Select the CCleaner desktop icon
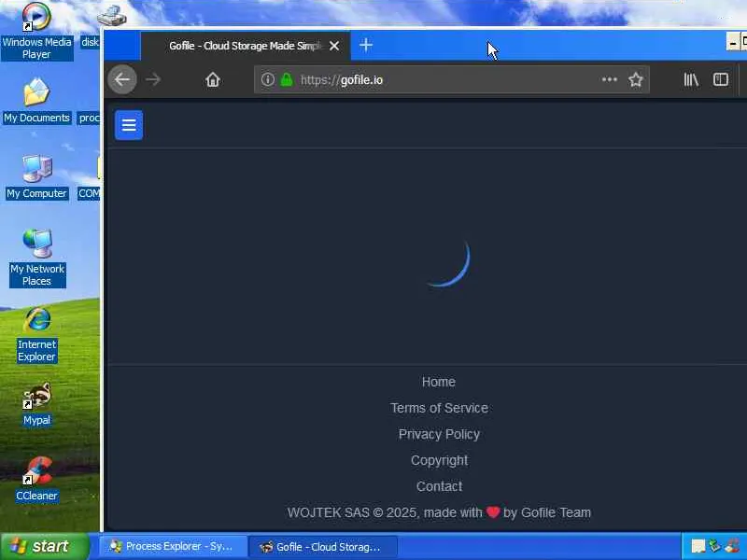 click(x=36, y=479)
